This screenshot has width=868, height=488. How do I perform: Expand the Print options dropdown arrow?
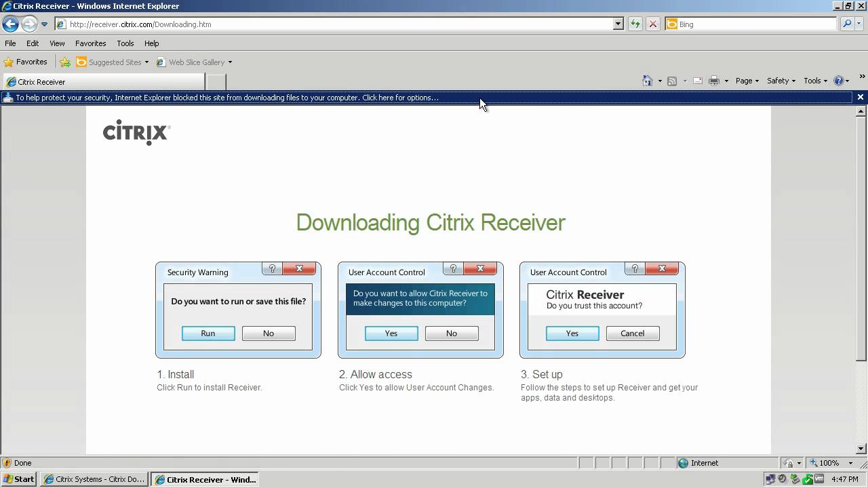click(726, 81)
